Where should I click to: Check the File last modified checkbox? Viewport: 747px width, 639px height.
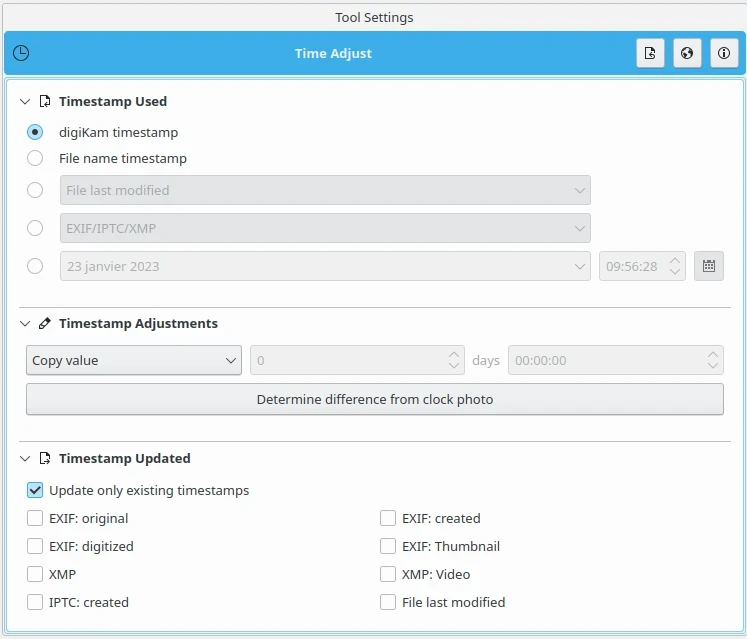[x=388, y=603]
